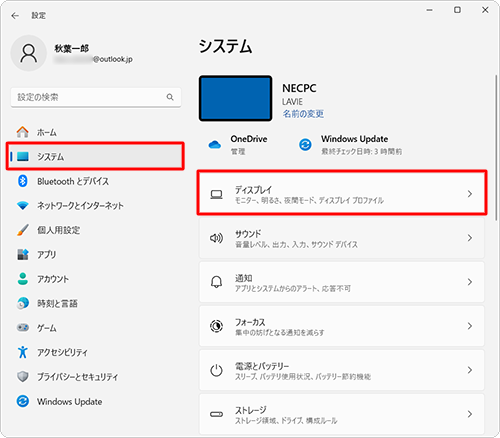Open the サウンド settings row
Viewport: 500px width, 438px height.
pos(342,238)
